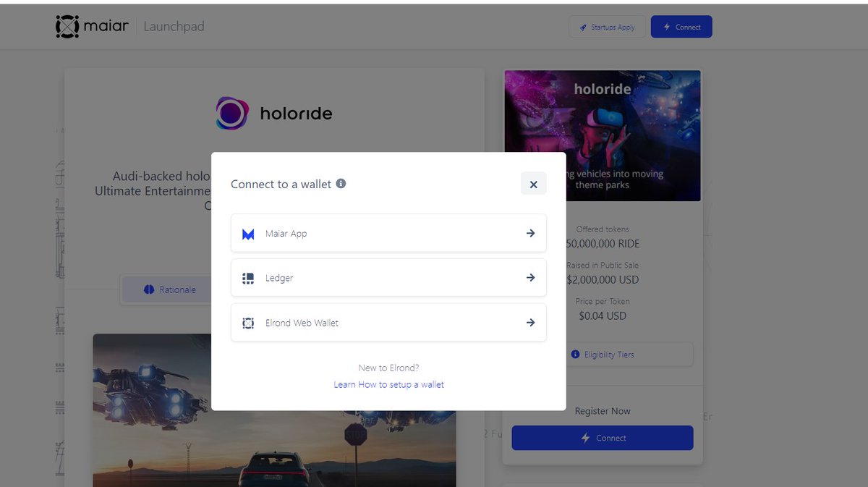868x487 pixels.
Task: Click the Ledger logo icon
Action: pos(248,278)
